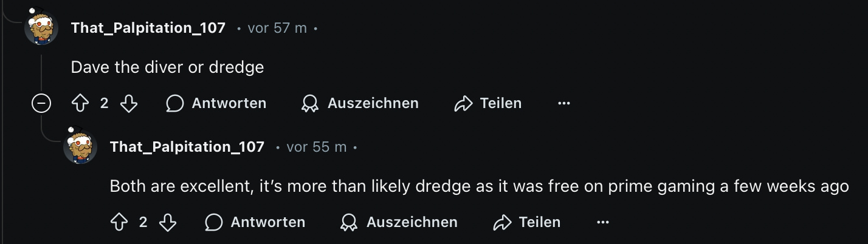Click the 'vor 57 m' timestamp
Screen dimensions: 868x244
pyautogui.click(x=277, y=28)
